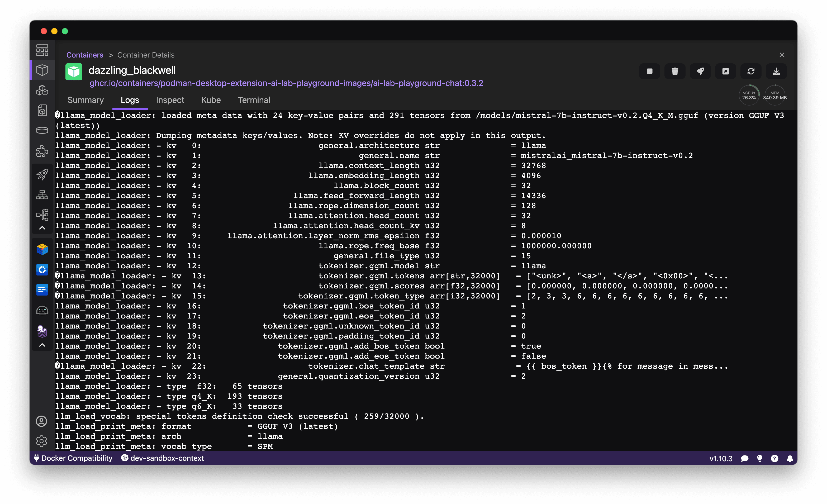
Task: Click log line 'llama.feed_forward_length u32'
Action: tap(366, 196)
